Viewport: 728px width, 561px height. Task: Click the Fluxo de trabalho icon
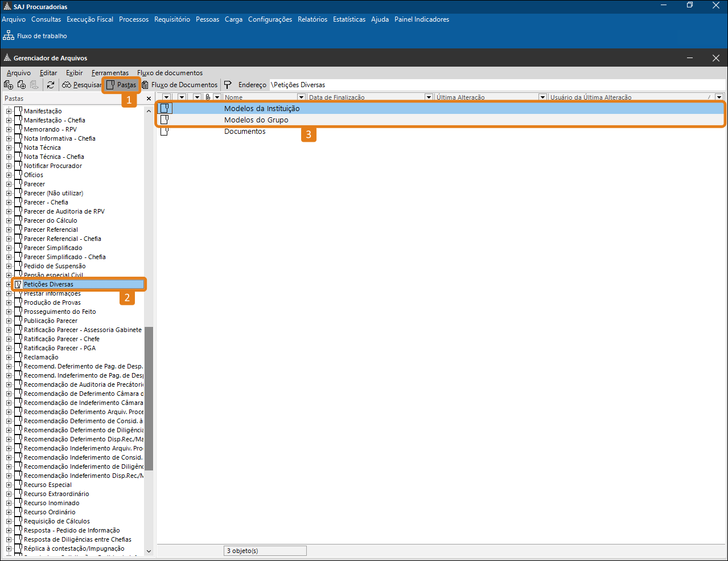point(9,36)
